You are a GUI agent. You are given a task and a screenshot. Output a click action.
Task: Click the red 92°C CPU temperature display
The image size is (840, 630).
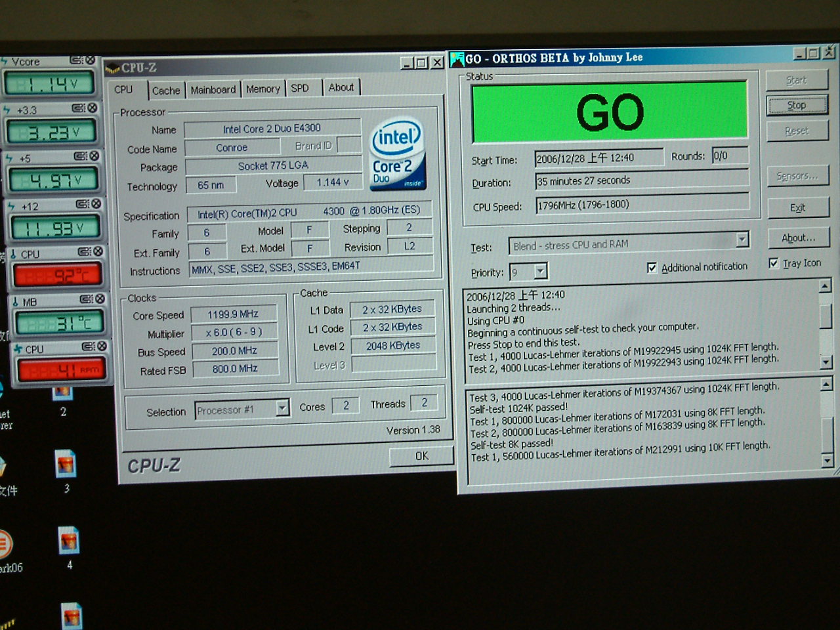point(56,275)
